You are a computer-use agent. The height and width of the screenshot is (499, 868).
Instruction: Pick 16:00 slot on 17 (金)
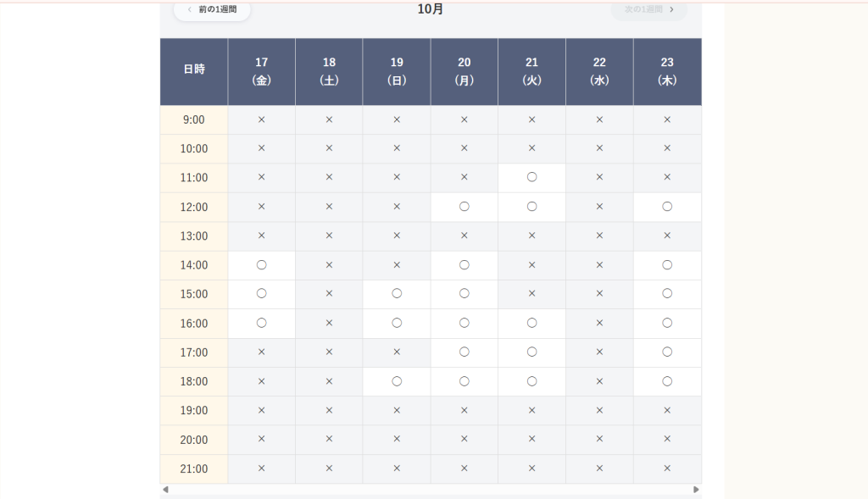coord(261,323)
